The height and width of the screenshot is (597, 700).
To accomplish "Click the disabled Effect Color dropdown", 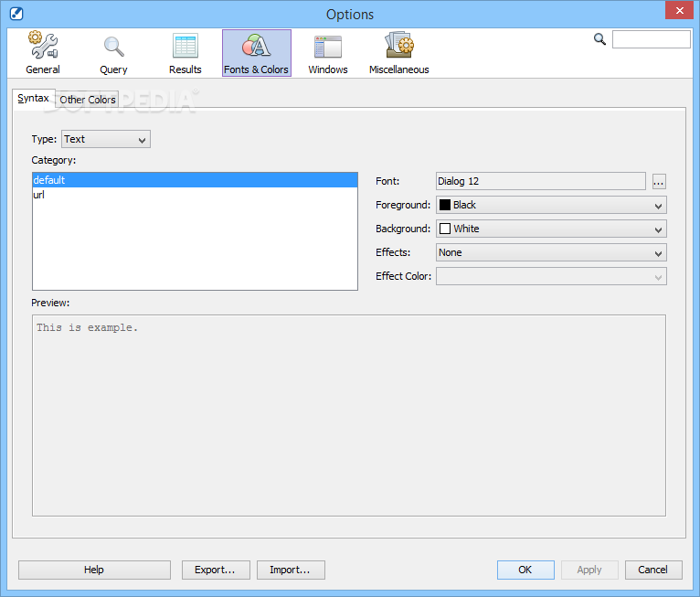I will (551, 276).
